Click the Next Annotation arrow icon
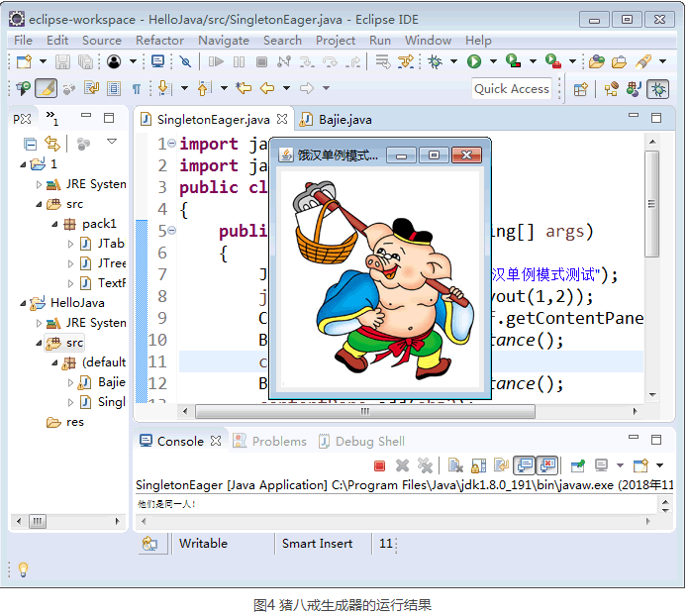This screenshot has height=616, width=688. 164,88
